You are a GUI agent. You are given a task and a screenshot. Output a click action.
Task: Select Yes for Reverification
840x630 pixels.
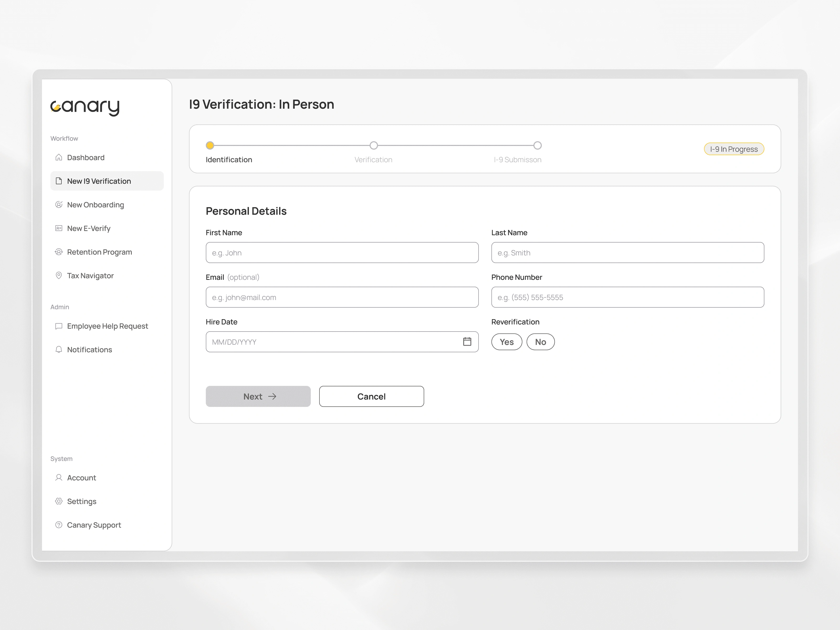coord(507,342)
